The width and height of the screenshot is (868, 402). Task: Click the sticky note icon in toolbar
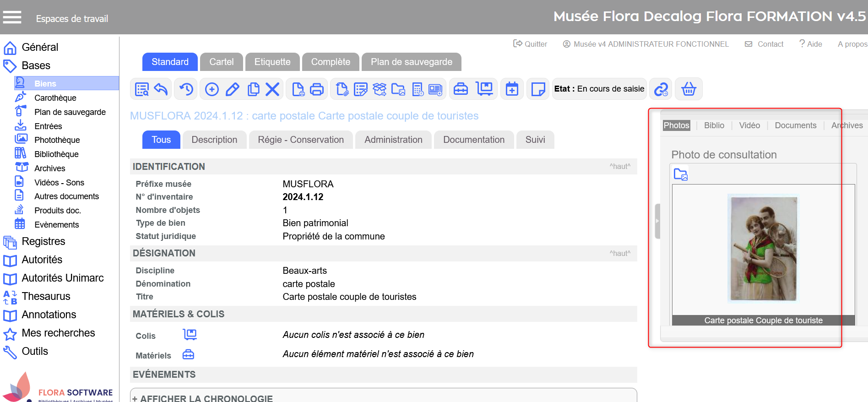click(538, 89)
